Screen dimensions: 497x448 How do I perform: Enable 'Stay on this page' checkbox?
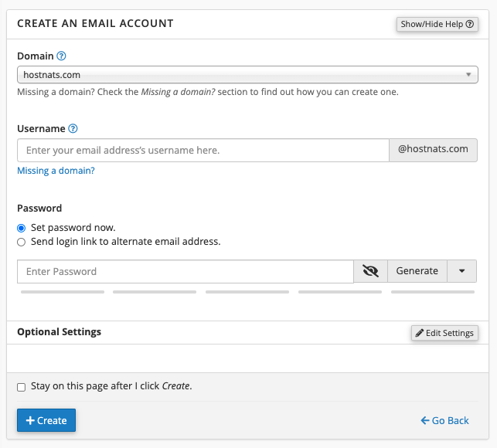tap(22, 387)
